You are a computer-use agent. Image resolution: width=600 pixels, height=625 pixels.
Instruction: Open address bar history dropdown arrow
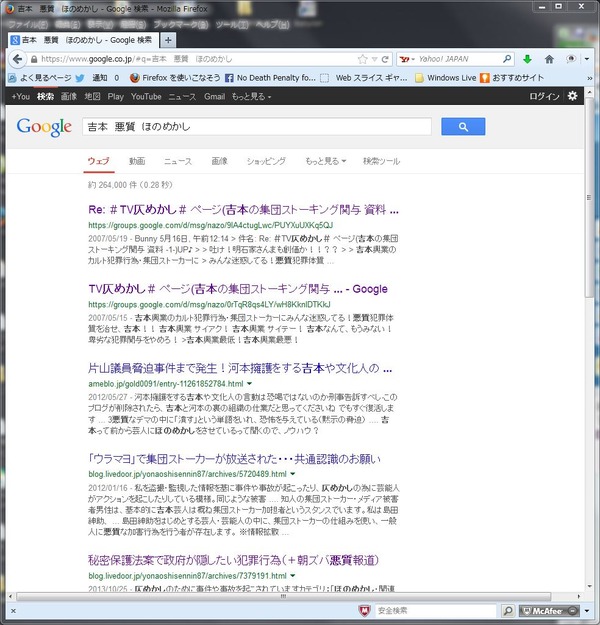(x=374, y=59)
